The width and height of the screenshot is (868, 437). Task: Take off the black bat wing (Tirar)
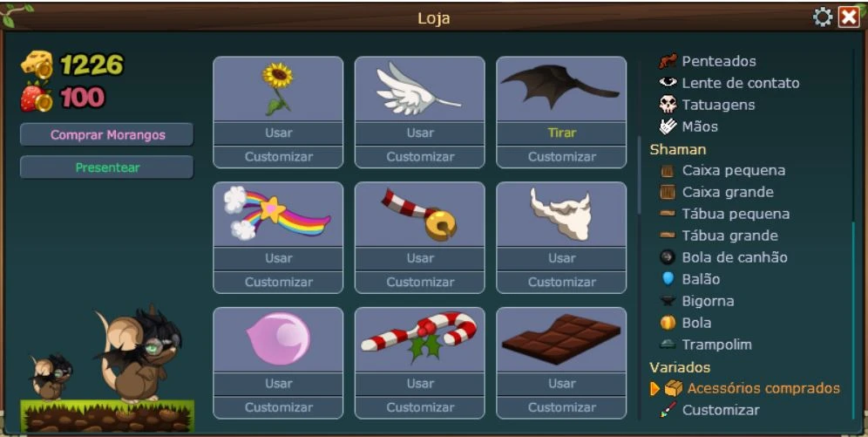[x=561, y=133]
